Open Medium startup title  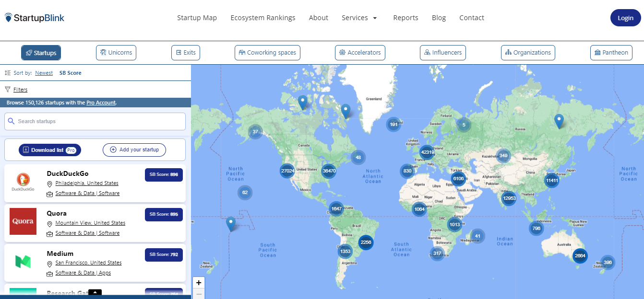tap(60, 253)
